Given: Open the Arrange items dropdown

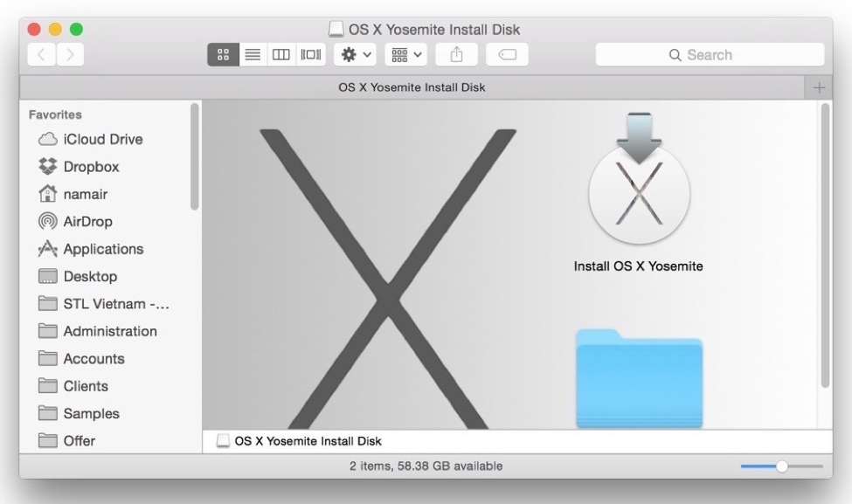Looking at the screenshot, I should point(405,54).
